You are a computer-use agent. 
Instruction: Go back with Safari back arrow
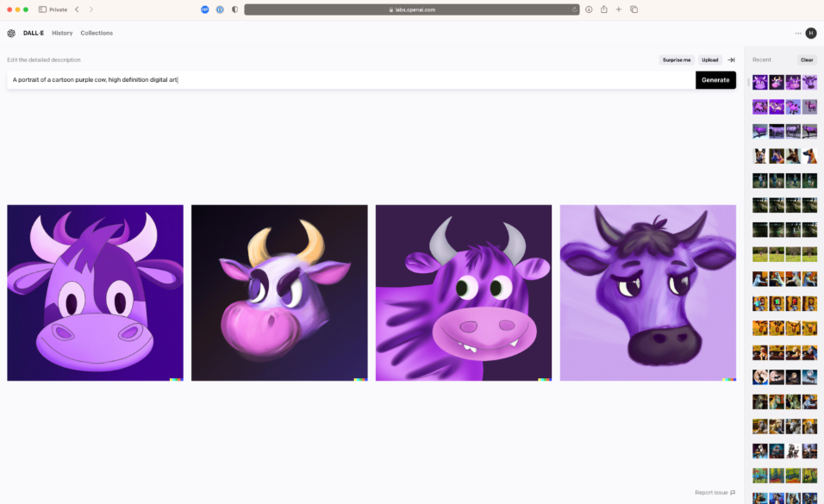point(77,9)
